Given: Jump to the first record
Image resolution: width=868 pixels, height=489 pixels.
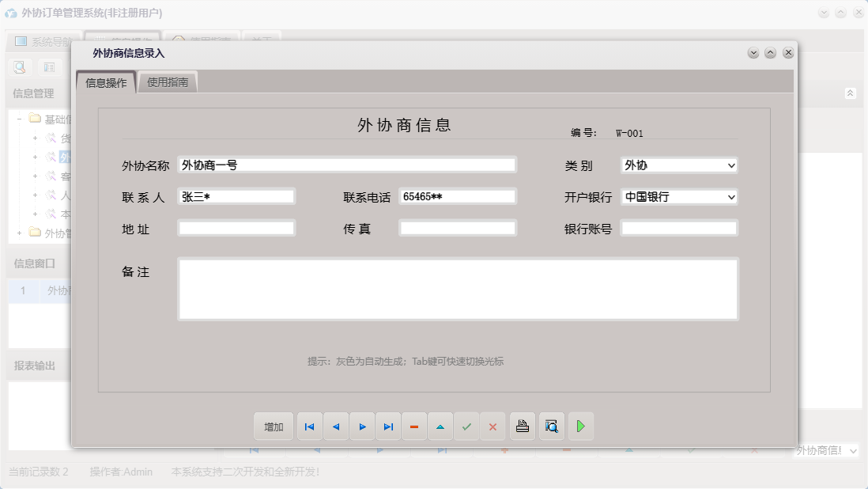Looking at the screenshot, I should (309, 426).
